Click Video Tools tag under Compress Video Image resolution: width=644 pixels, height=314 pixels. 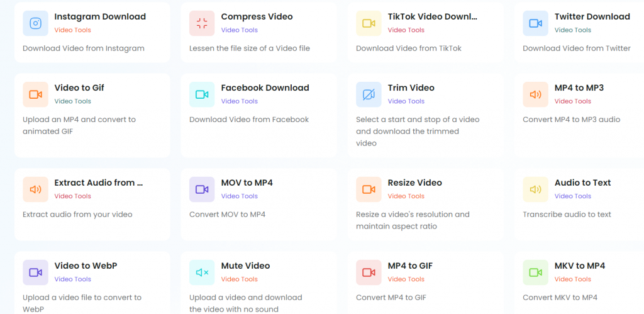239,30
